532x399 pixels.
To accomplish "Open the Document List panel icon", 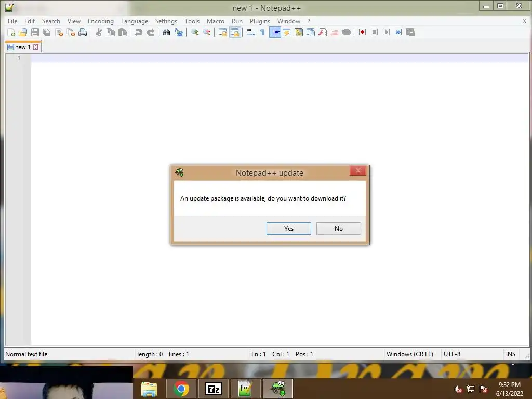I will pyautogui.click(x=311, y=32).
